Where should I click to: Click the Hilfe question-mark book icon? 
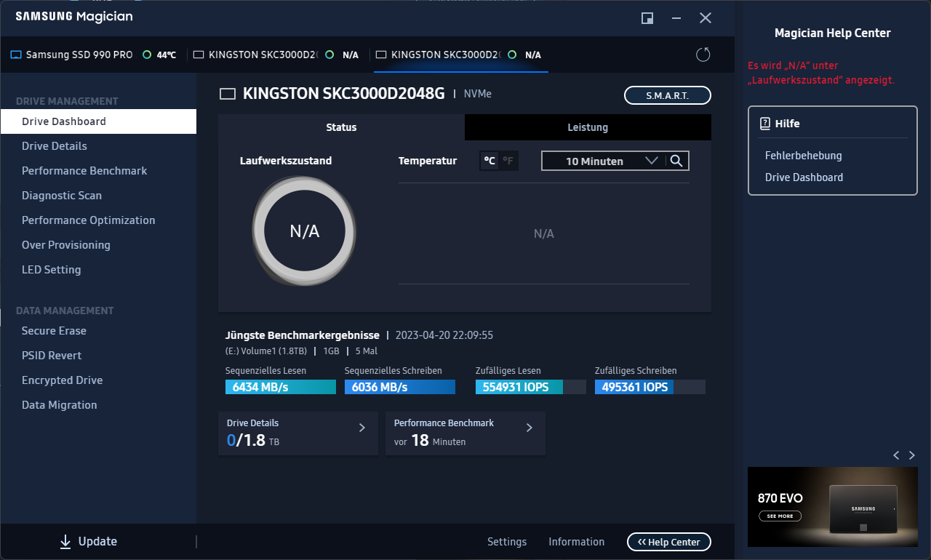point(765,124)
